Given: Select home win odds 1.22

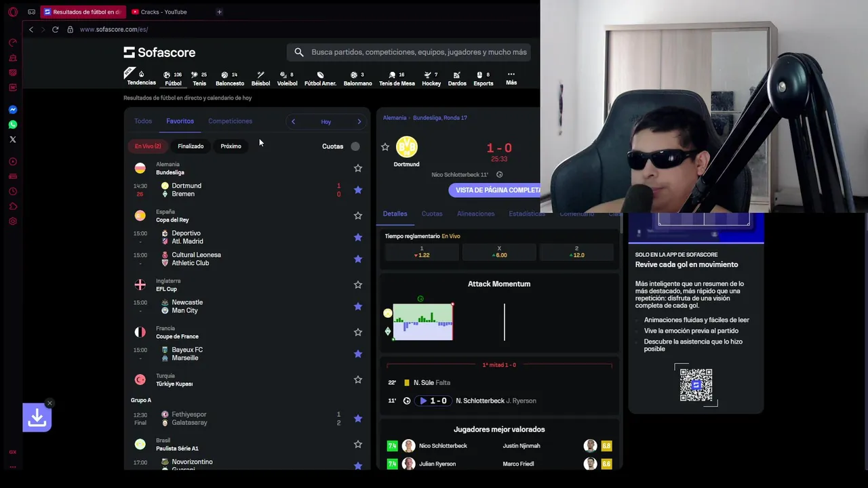Looking at the screenshot, I should pos(422,252).
